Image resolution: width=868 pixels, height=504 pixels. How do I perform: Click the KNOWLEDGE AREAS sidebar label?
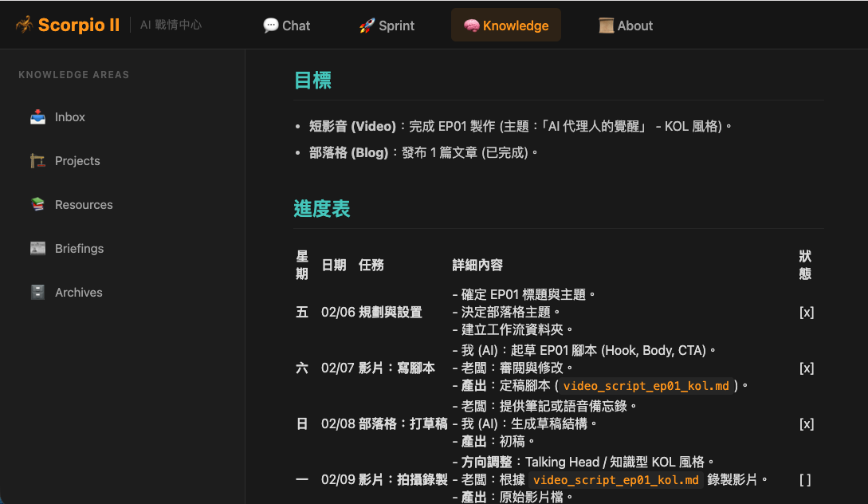pos(73,75)
